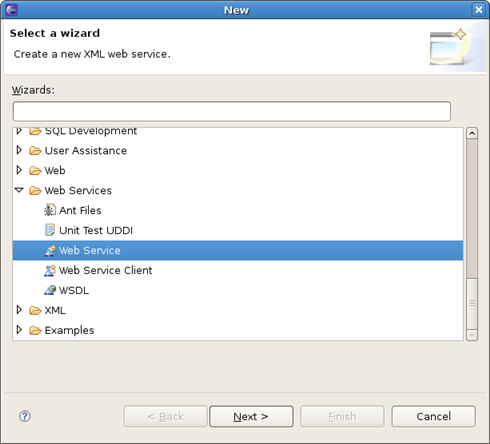Expand the Examples category
The height and width of the screenshot is (444, 490).
pyautogui.click(x=19, y=330)
